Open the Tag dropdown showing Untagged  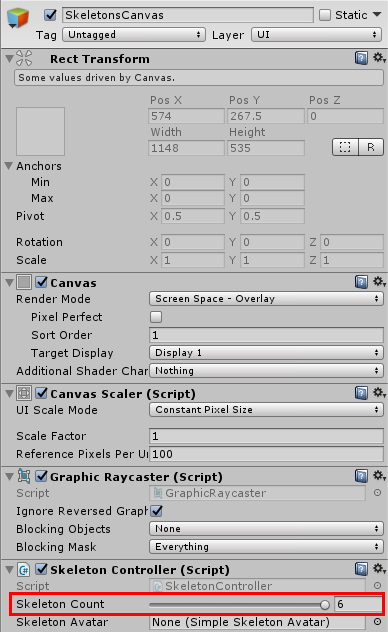pos(134,35)
